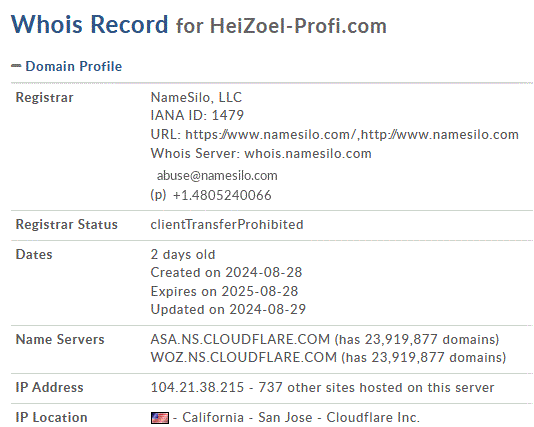Click the ASA.NS.CLOUDFLARE.COM name server
This screenshot has width=534, height=427.
240,339
